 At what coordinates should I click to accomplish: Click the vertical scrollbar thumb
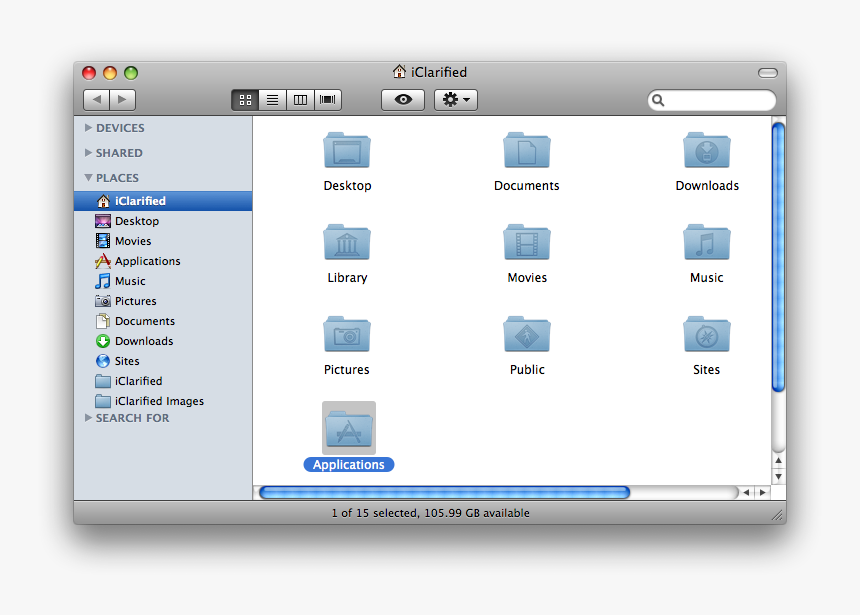pos(778,257)
